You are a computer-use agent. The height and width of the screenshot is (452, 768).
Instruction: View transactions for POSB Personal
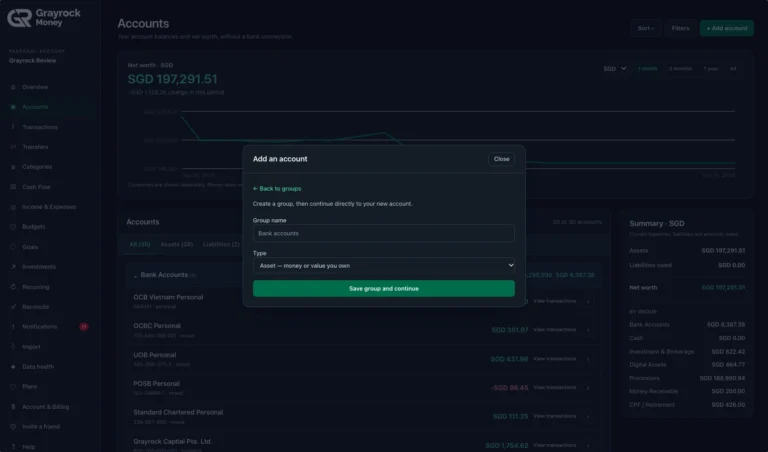[554, 387]
